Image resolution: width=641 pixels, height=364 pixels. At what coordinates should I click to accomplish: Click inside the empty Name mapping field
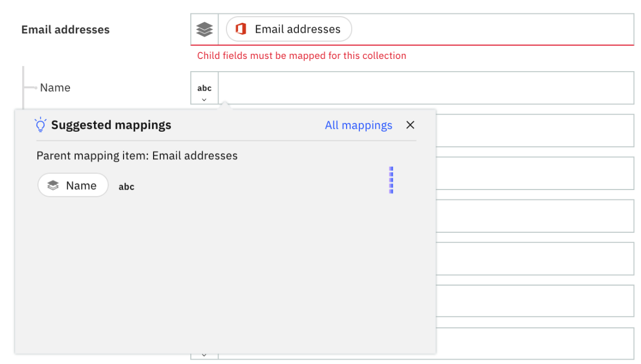[428, 87]
